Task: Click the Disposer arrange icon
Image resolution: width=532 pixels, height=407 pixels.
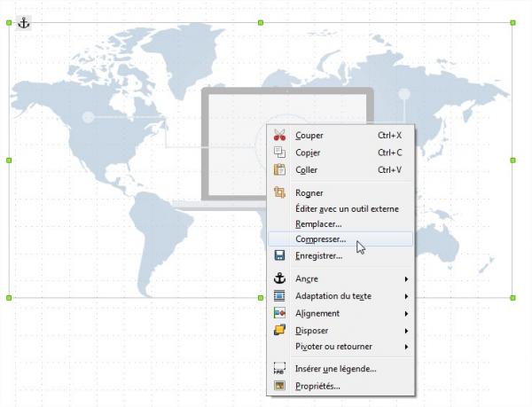Action: (279, 330)
